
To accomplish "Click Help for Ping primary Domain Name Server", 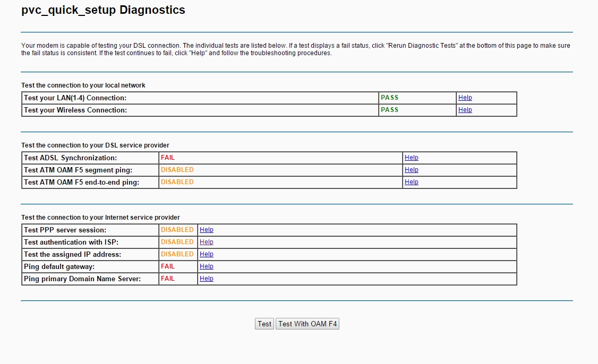I will 206,279.
